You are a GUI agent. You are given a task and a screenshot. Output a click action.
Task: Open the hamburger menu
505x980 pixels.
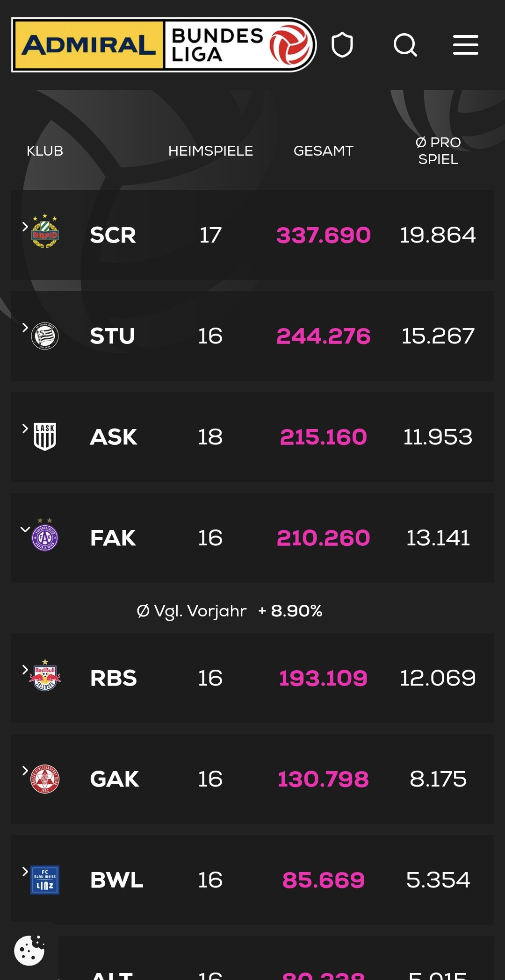point(466,45)
